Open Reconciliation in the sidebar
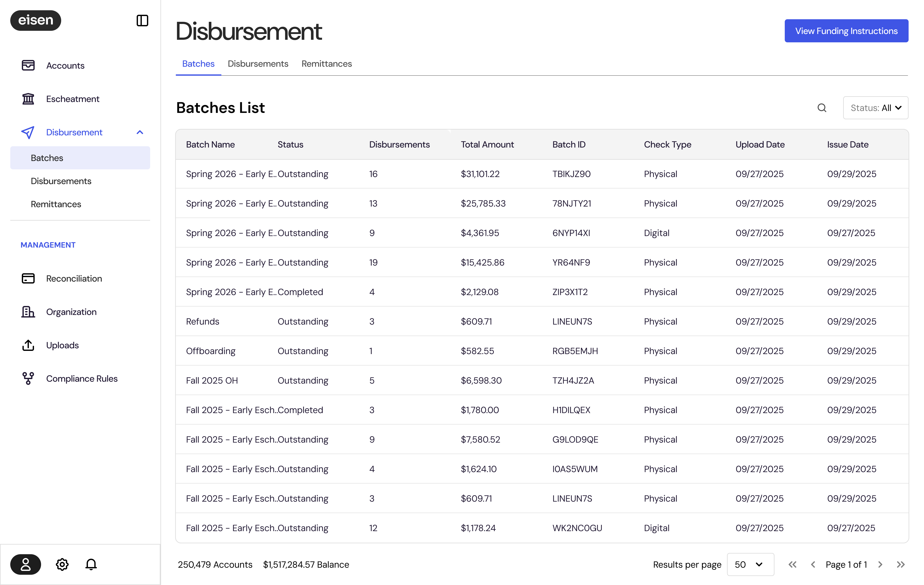 tap(74, 279)
